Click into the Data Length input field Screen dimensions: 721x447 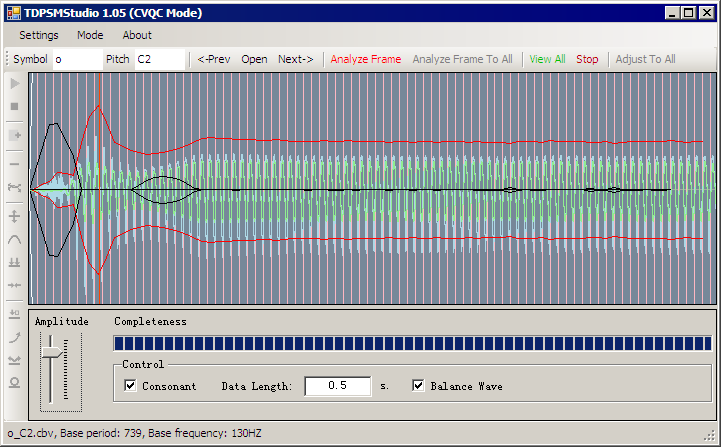(x=338, y=386)
